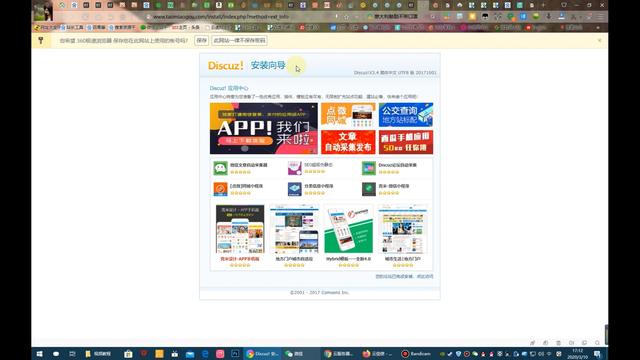
Task: Open Task View on the taskbar
Action: click(x=72, y=354)
